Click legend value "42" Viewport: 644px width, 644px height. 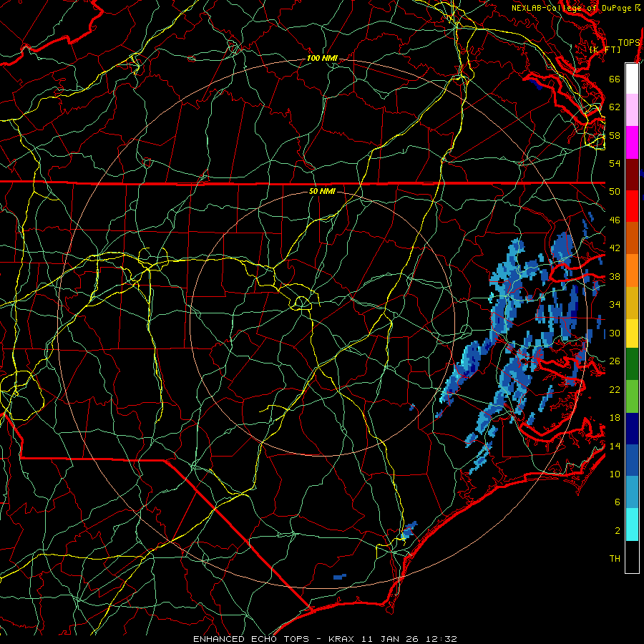[615, 248]
